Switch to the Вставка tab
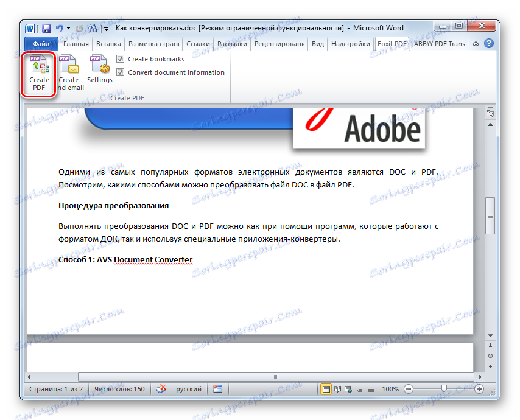Screen dimensions: 520x420 click(x=108, y=44)
